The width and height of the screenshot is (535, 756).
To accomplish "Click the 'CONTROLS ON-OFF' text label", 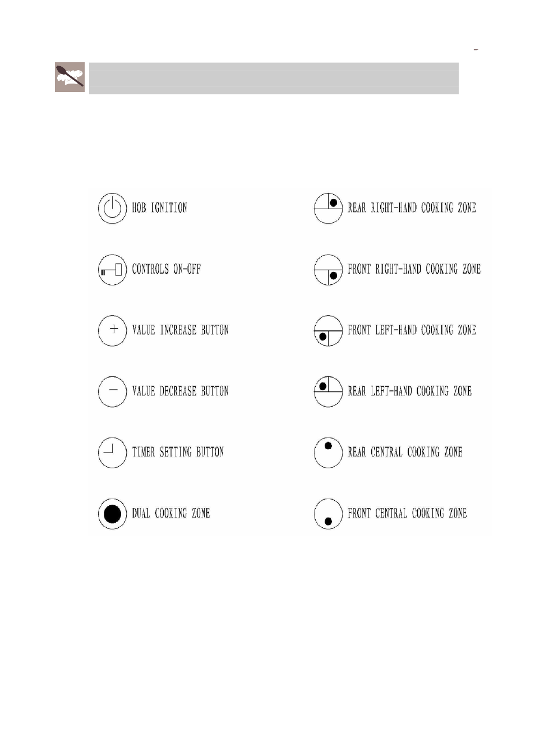I will [166, 269].
